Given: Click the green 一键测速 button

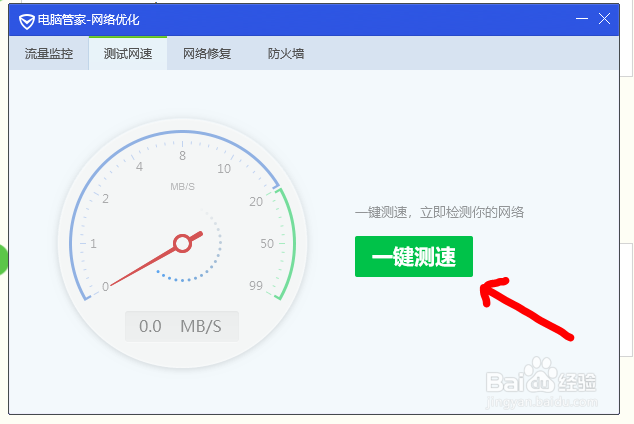Looking at the screenshot, I should click(414, 256).
